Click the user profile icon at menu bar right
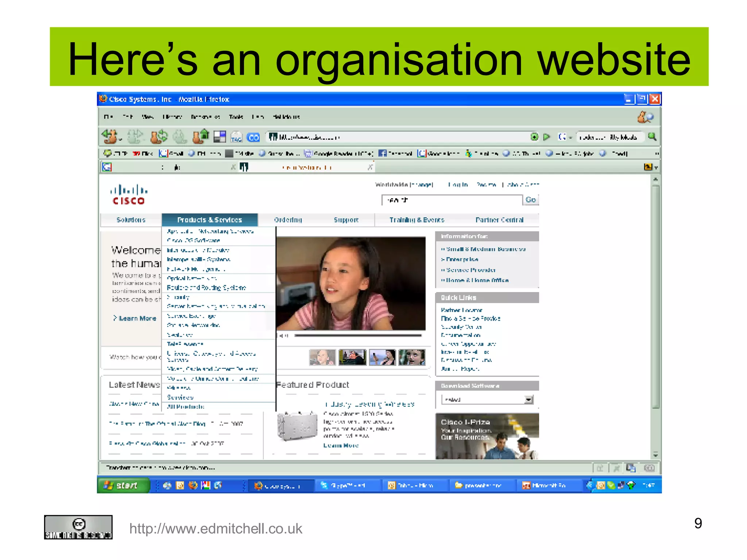The image size is (747, 560). tap(645, 117)
